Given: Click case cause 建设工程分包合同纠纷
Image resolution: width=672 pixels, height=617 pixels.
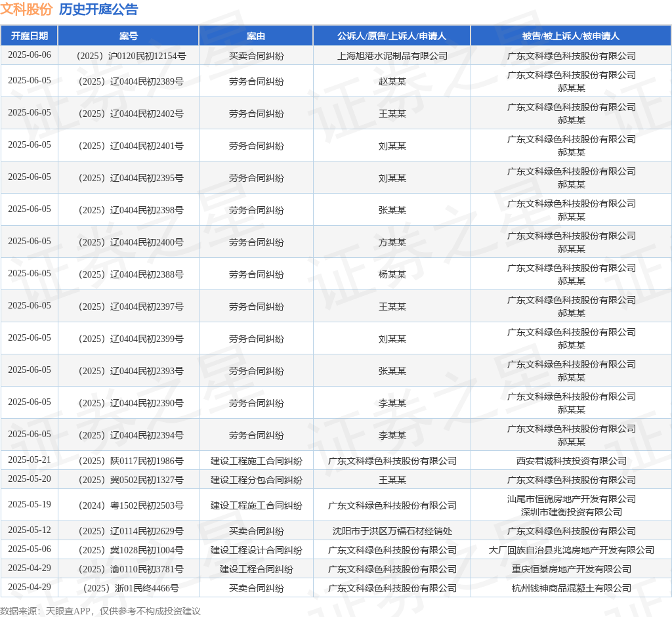Looking at the screenshot, I should pos(257,480).
